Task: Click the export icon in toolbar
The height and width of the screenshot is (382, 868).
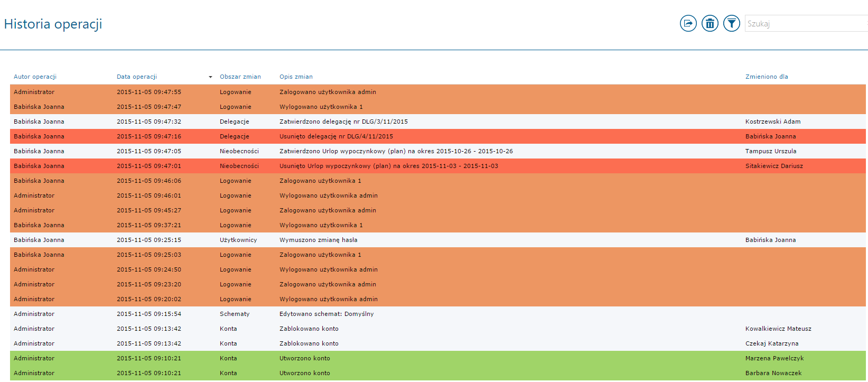Action: [x=688, y=23]
